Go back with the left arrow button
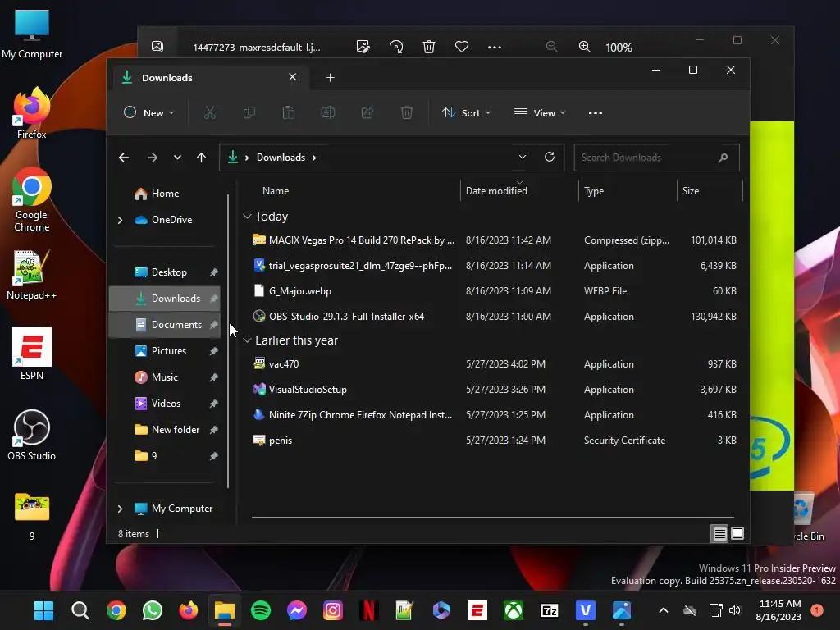 124,157
